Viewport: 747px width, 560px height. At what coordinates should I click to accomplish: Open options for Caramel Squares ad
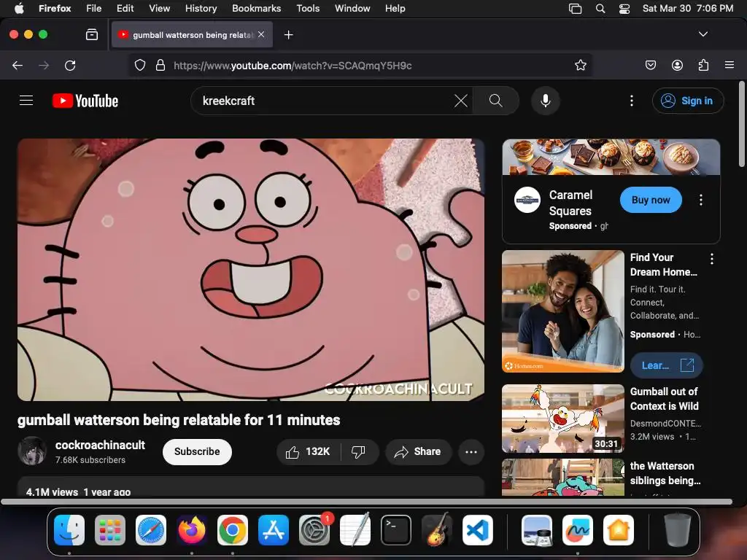point(701,200)
